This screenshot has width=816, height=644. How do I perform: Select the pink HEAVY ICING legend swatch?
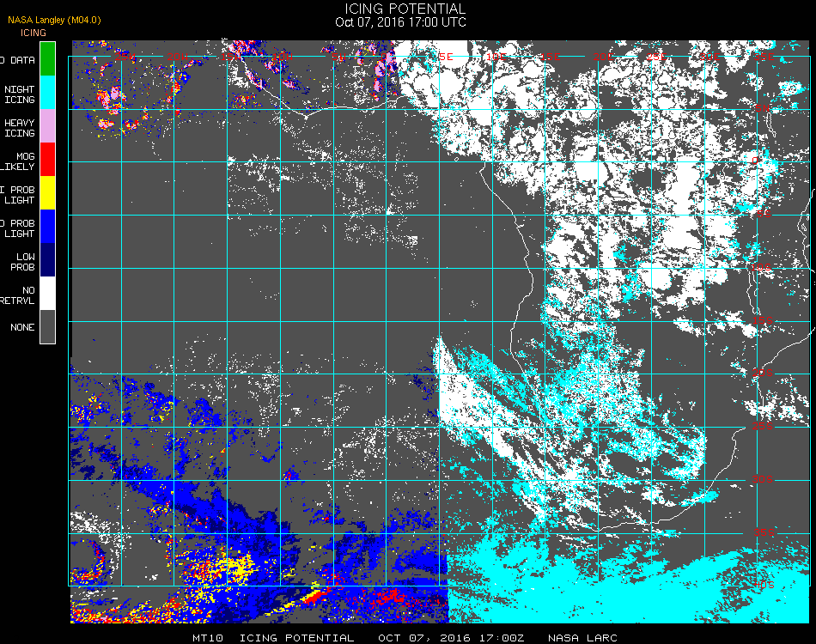[47, 126]
